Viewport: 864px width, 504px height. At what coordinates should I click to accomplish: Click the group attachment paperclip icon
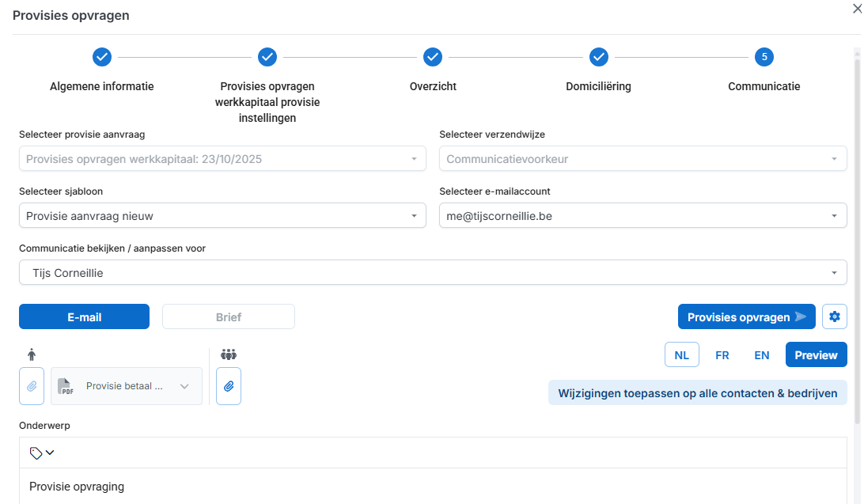click(229, 386)
